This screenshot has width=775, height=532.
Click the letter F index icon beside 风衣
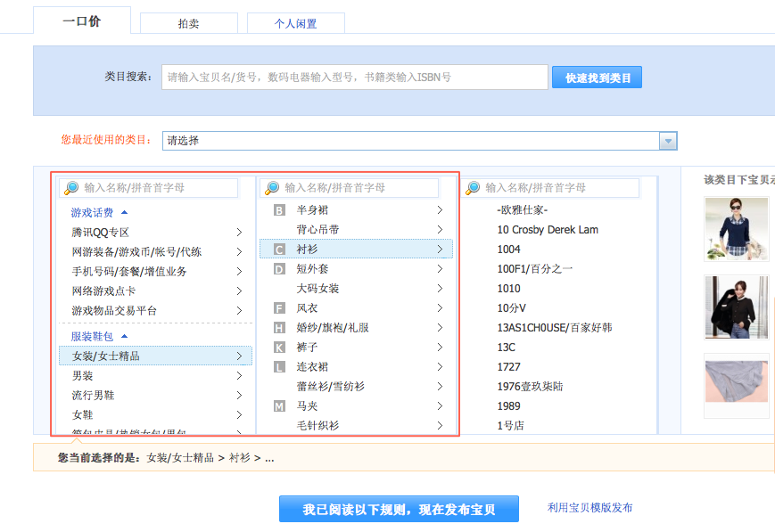coord(279,308)
